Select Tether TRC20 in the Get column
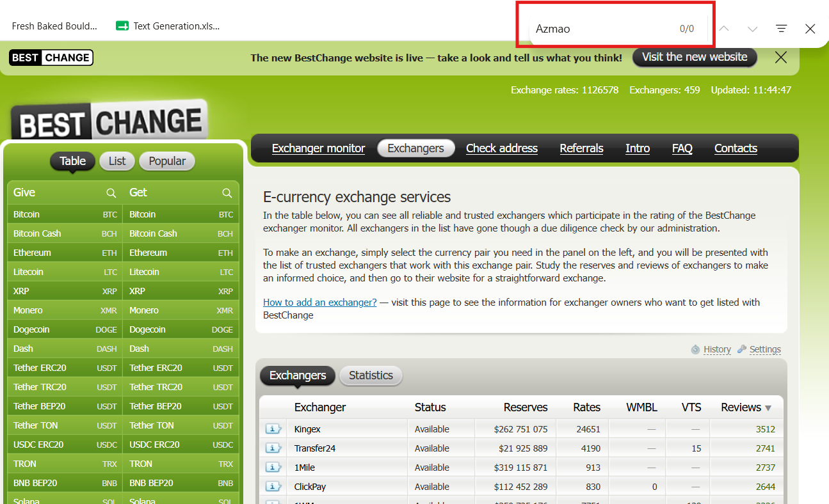The width and height of the screenshot is (829, 504). [181, 387]
